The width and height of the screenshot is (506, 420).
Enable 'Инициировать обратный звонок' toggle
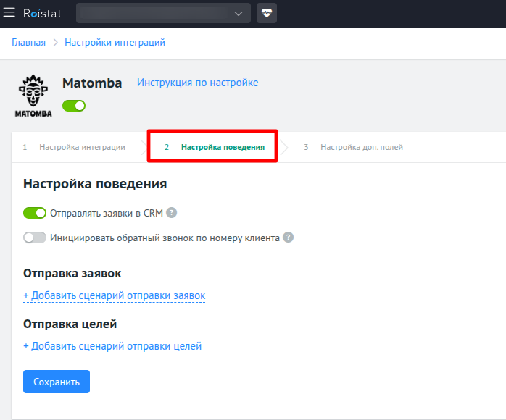pos(35,238)
